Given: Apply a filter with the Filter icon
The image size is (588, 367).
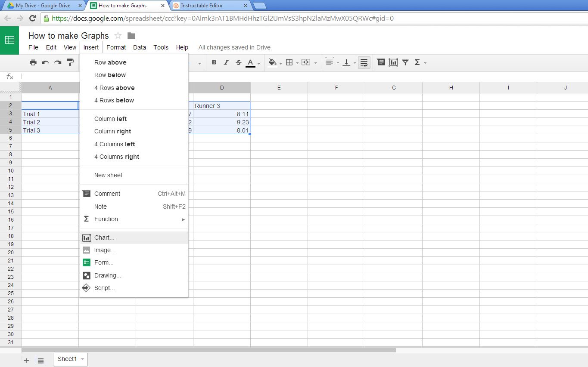Looking at the screenshot, I should 405,62.
